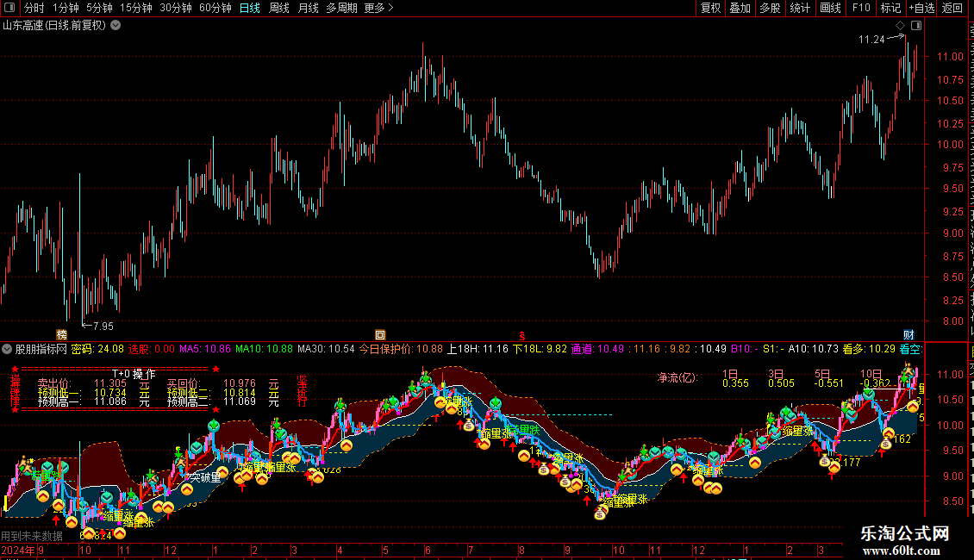Click the diamond icon above the chart
The height and width of the screenshot is (560, 974).
(900, 26)
